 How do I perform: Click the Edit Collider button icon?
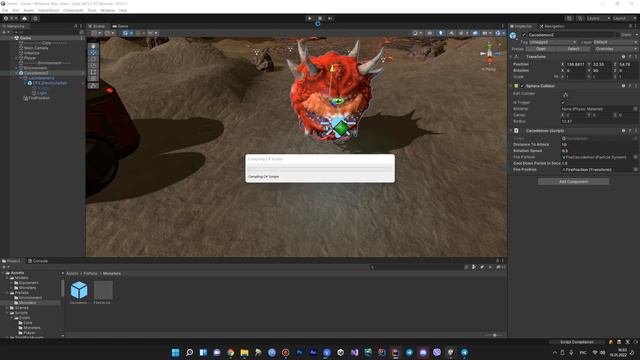pyautogui.click(x=566, y=94)
